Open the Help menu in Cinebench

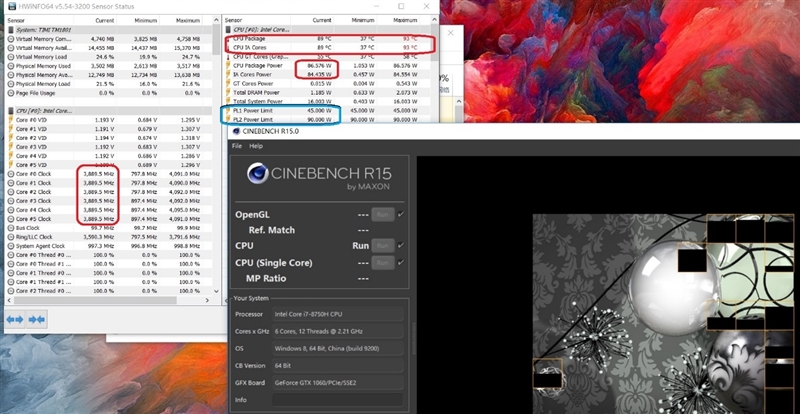(x=256, y=146)
